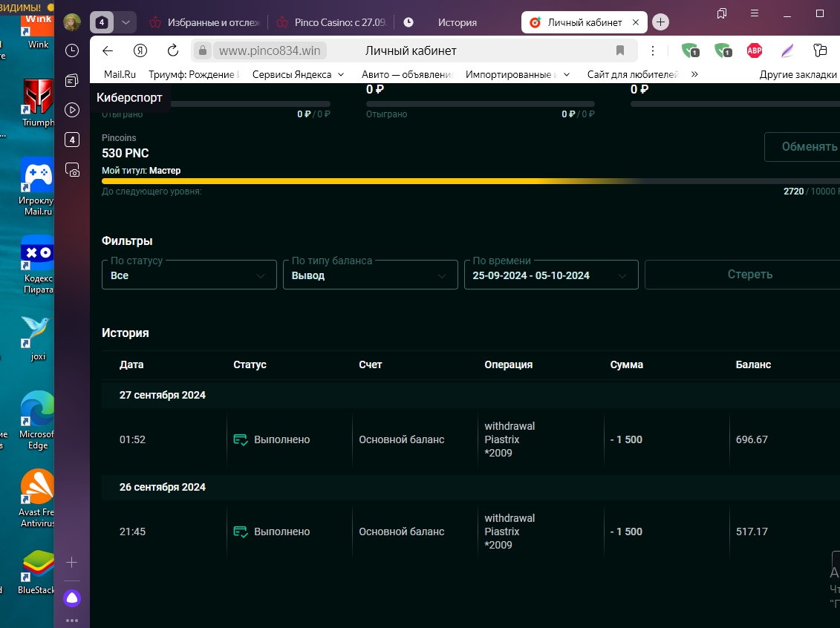Open Yandex home via the Я icon
840x628 pixels.
click(140, 51)
